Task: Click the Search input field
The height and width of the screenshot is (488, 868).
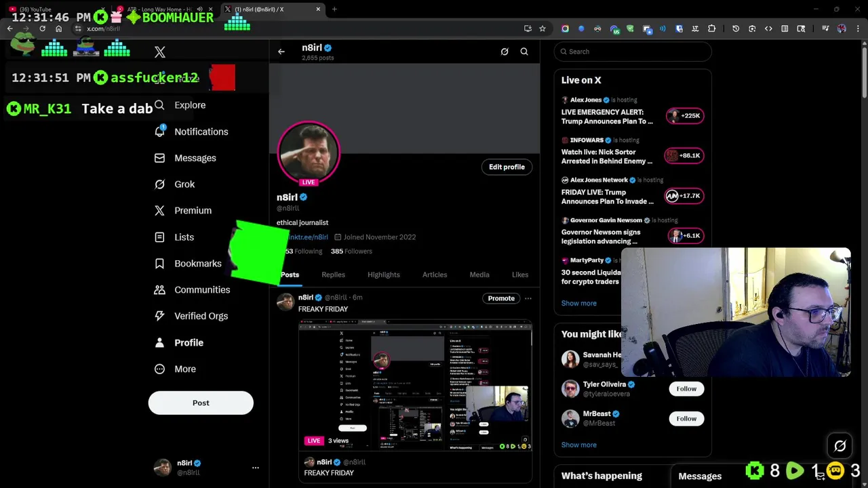Action: pyautogui.click(x=633, y=52)
